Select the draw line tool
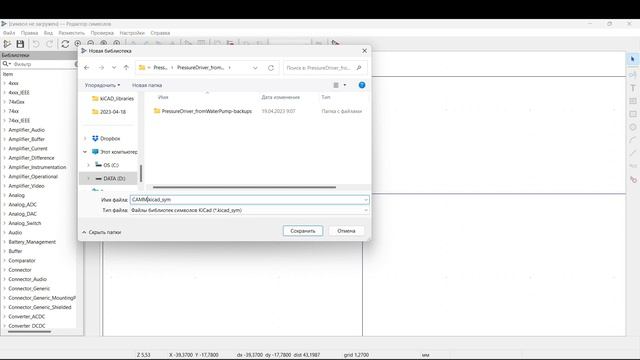This screenshot has width=640, height=360. click(x=633, y=153)
